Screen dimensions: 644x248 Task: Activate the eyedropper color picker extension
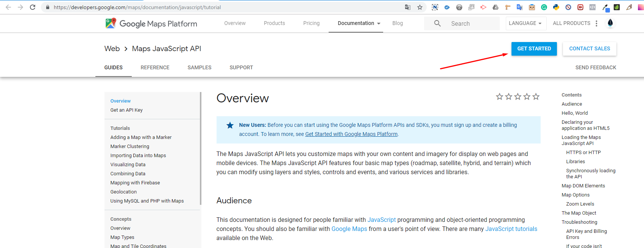[605, 8]
